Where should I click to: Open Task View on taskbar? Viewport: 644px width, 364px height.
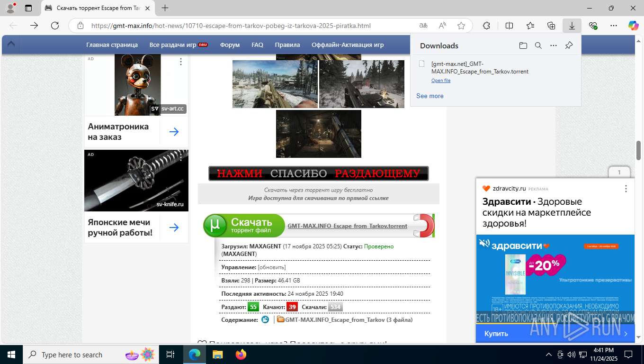click(170, 355)
